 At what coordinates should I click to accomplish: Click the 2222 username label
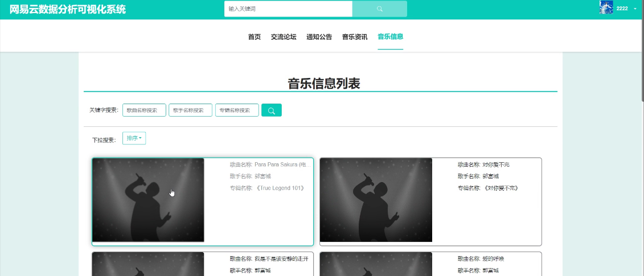(622, 9)
